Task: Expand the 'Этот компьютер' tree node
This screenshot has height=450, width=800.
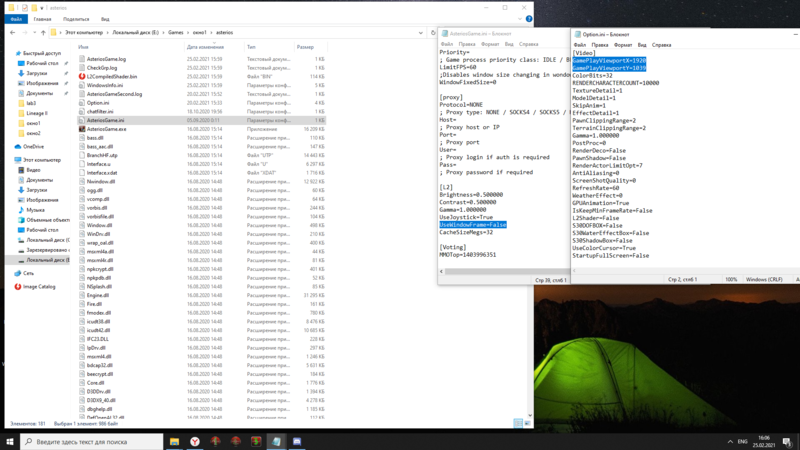Action: coord(11,159)
